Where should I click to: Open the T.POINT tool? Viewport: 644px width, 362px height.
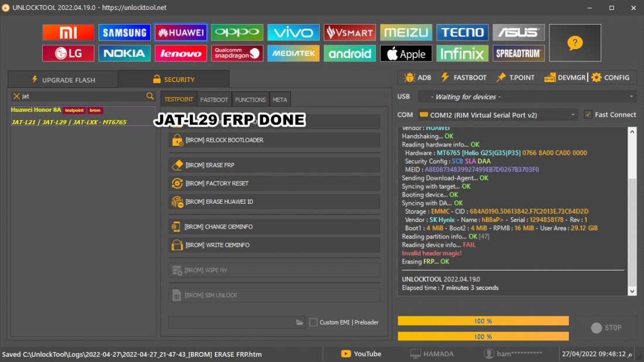(x=515, y=78)
